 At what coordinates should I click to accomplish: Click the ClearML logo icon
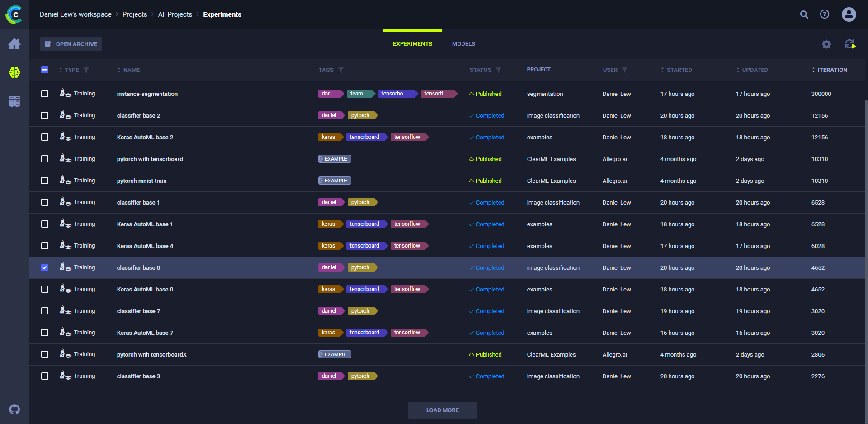click(x=14, y=14)
